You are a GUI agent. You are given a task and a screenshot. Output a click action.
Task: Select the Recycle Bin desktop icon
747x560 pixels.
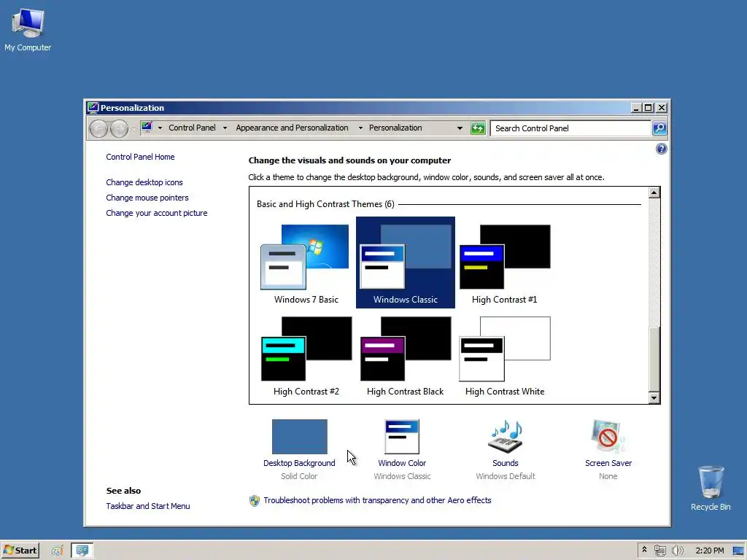[711, 488]
